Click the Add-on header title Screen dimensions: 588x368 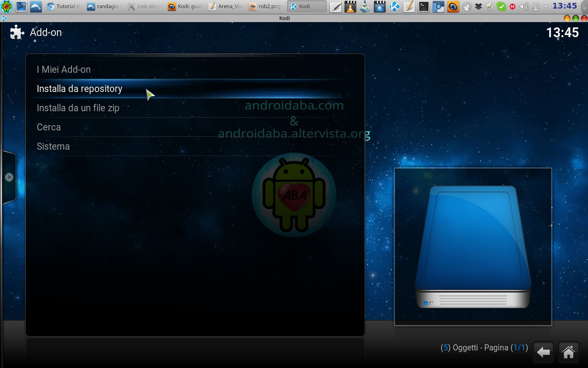(46, 33)
